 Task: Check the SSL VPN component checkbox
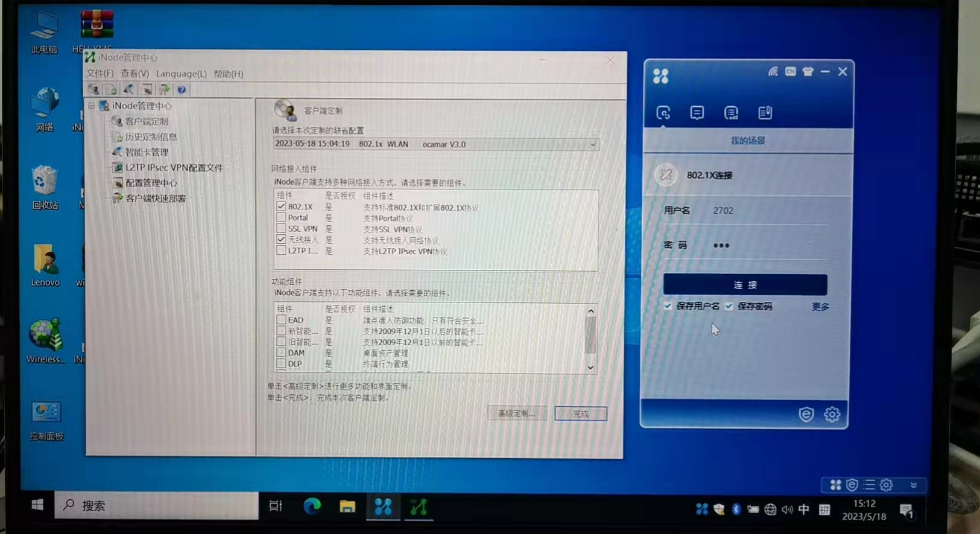[281, 229]
